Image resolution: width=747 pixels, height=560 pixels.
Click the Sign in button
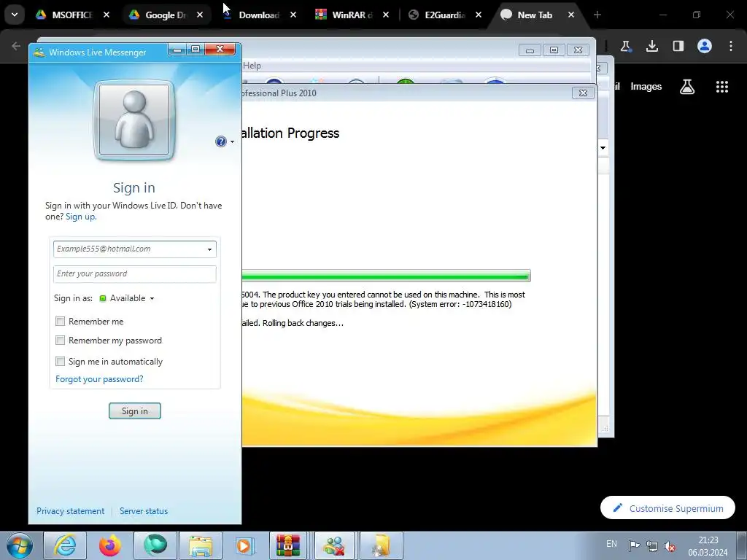135,411
